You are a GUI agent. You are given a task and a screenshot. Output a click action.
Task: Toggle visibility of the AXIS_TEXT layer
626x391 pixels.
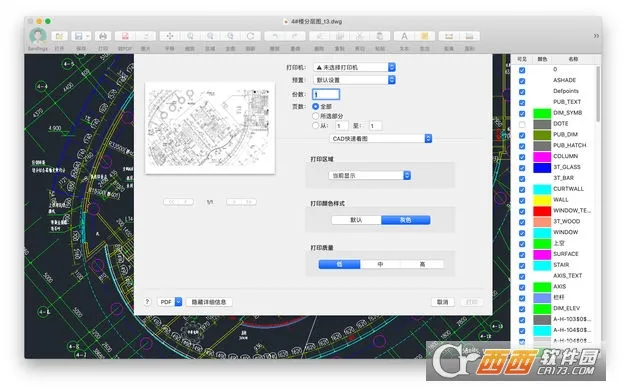[x=522, y=276]
